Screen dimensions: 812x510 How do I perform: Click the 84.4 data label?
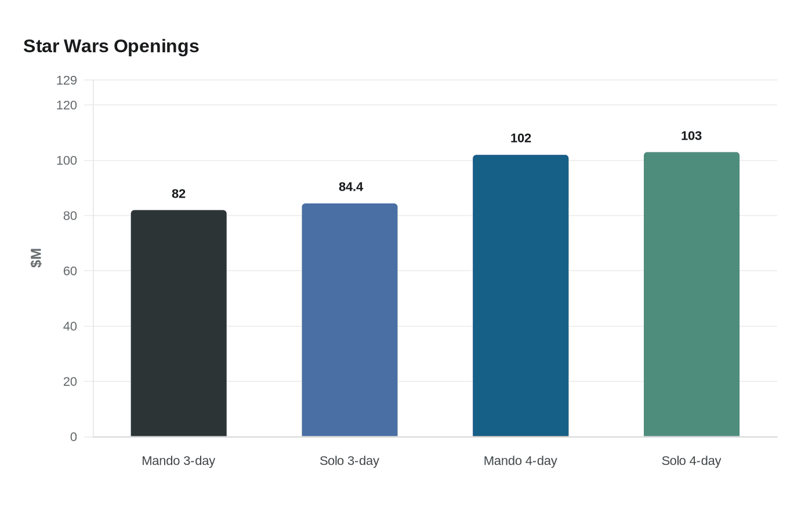coord(351,187)
